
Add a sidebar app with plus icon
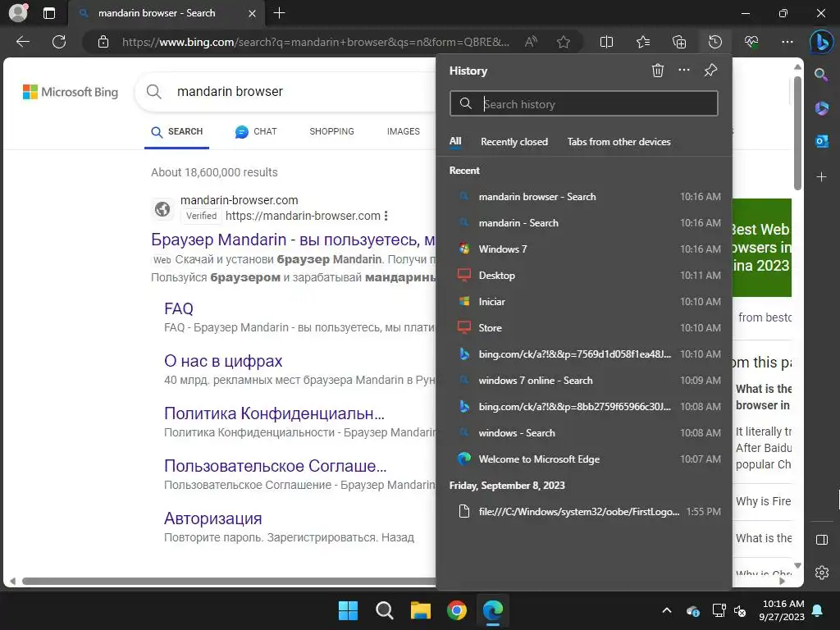pyautogui.click(x=821, y=177)
